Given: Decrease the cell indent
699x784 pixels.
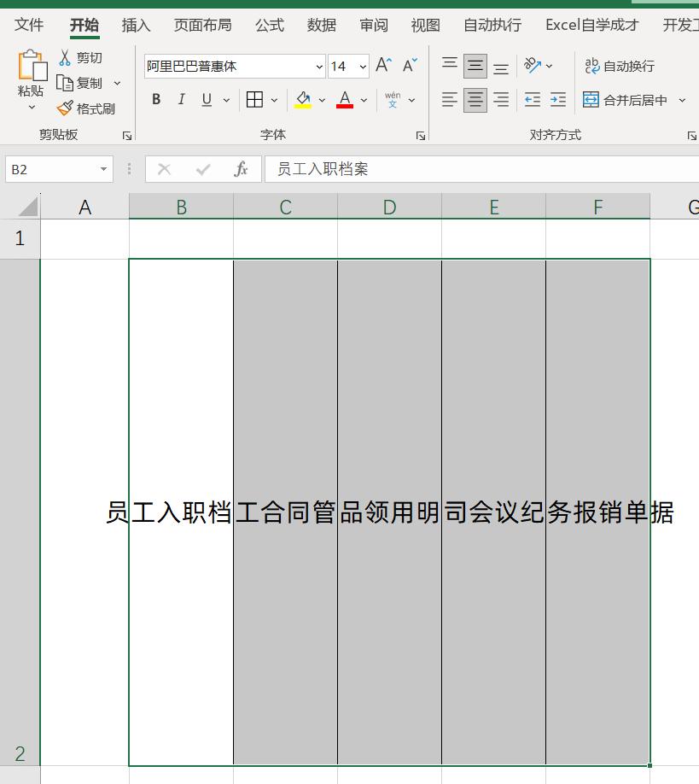Looking at the screenshot, I should point(533,100).
